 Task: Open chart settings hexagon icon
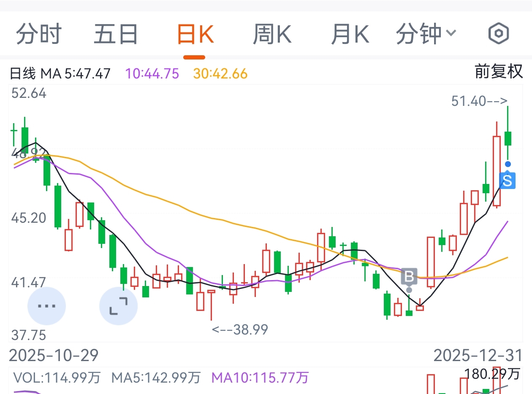[499, 34]
